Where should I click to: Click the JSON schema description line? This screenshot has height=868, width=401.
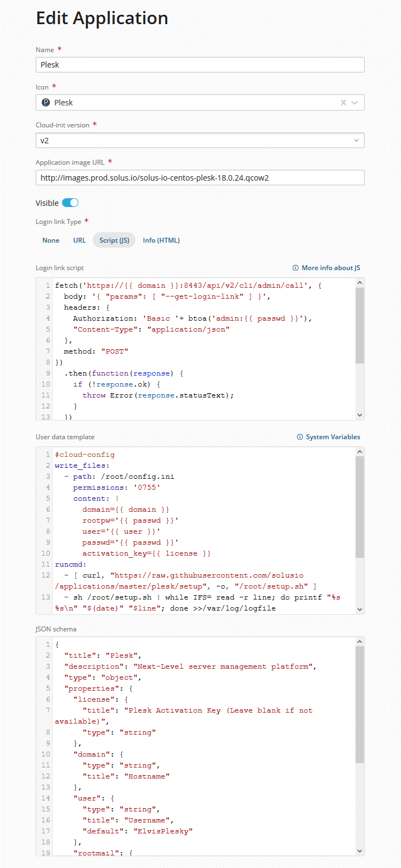pyautogui.click(x=190, y=667)
